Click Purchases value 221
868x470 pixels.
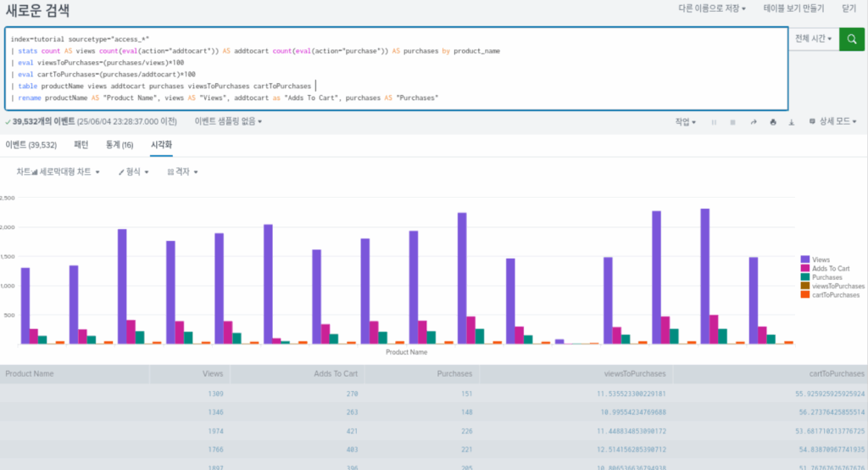click(467, 450)
